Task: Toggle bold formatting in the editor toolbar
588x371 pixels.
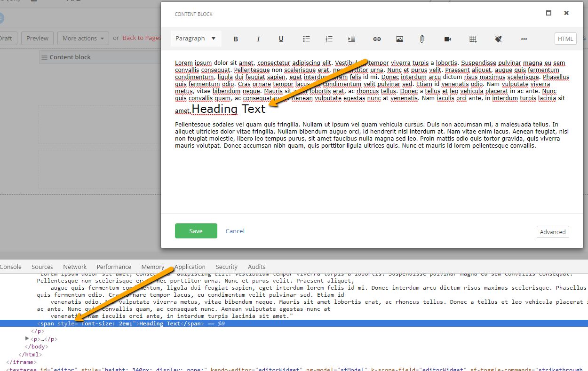Action: point(236,39)
